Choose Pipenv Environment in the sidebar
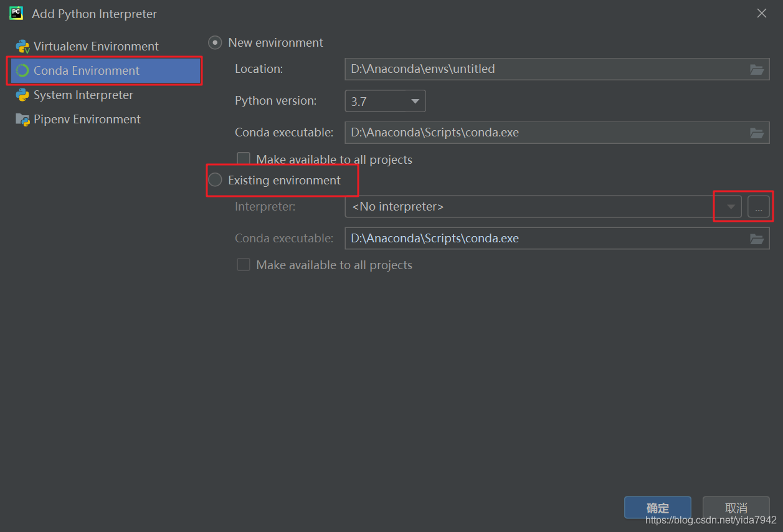This screenshot has height=532, width=783. tap(87, 119)
